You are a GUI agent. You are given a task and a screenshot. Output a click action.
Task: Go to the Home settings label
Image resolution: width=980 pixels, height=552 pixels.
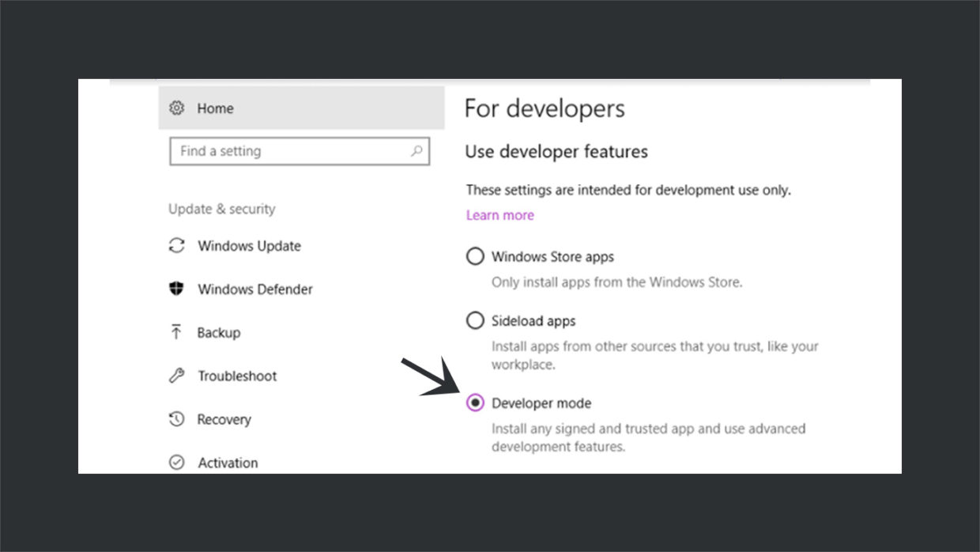click(x=215, y=108)
